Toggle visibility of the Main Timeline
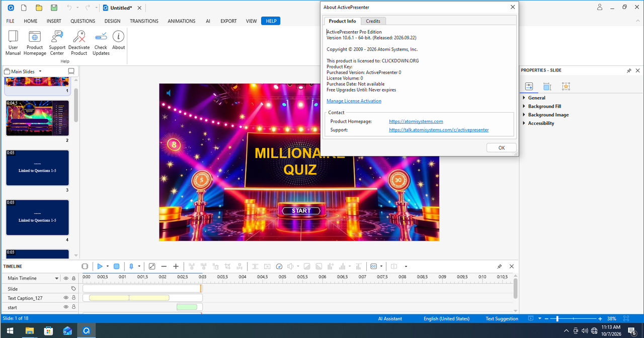The width and height of the screenshot is (644, 338). 65,278
